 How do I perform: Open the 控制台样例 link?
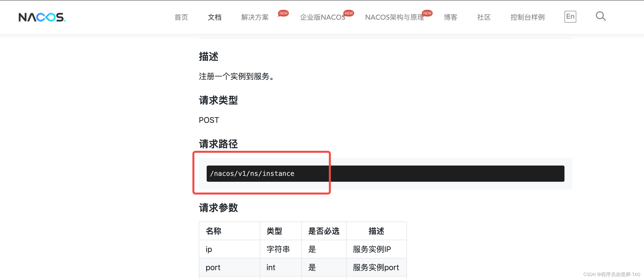click(x=527, y=17)
